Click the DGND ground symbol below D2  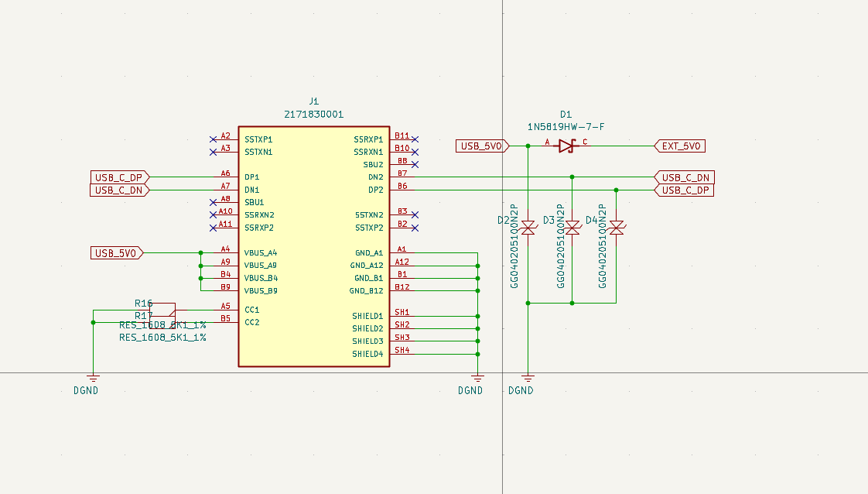pos(528,379)
